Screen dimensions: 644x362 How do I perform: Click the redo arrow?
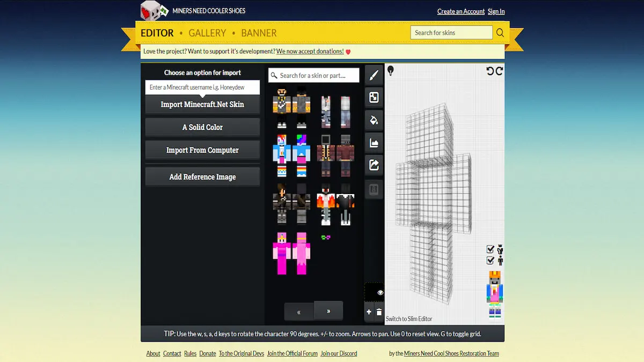tap(499, 71)
